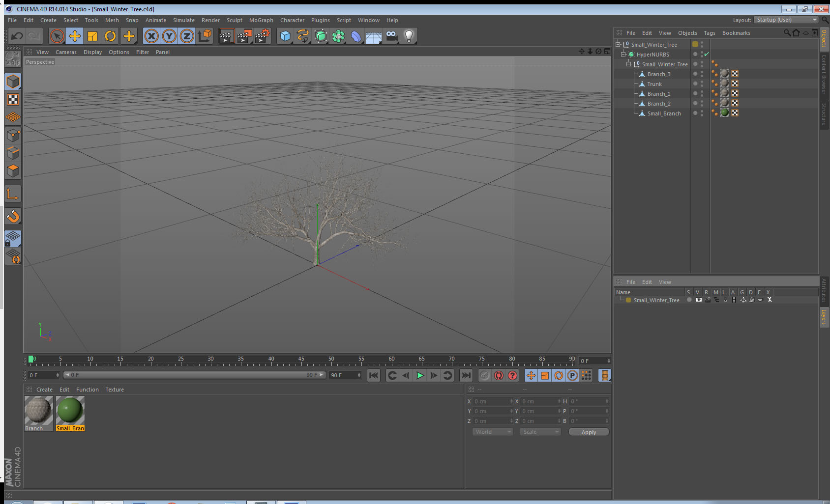Add a Camera object

click(x=391, y=36)
